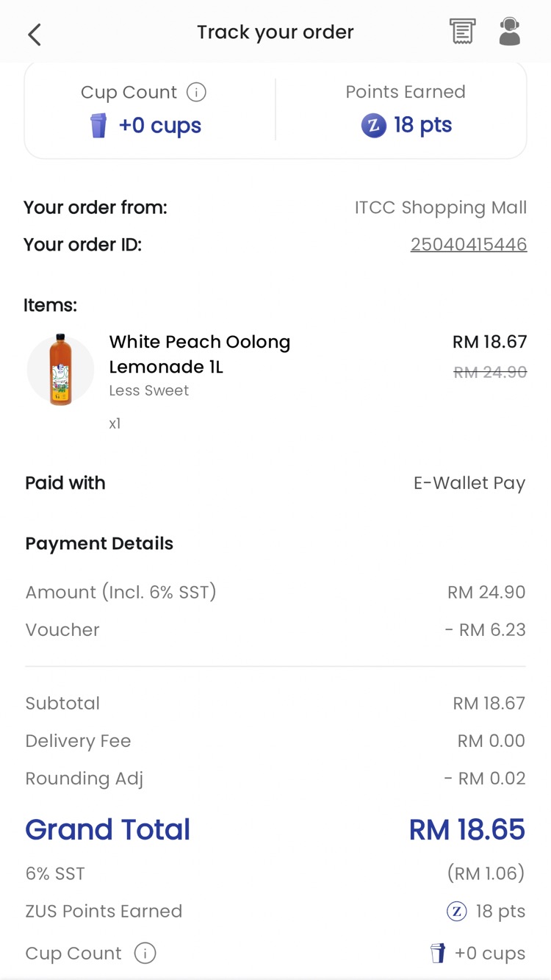Tap the info icon beside top Cup Count
The height and width of the screenshot is (980, 551).
tap(196, 92)
